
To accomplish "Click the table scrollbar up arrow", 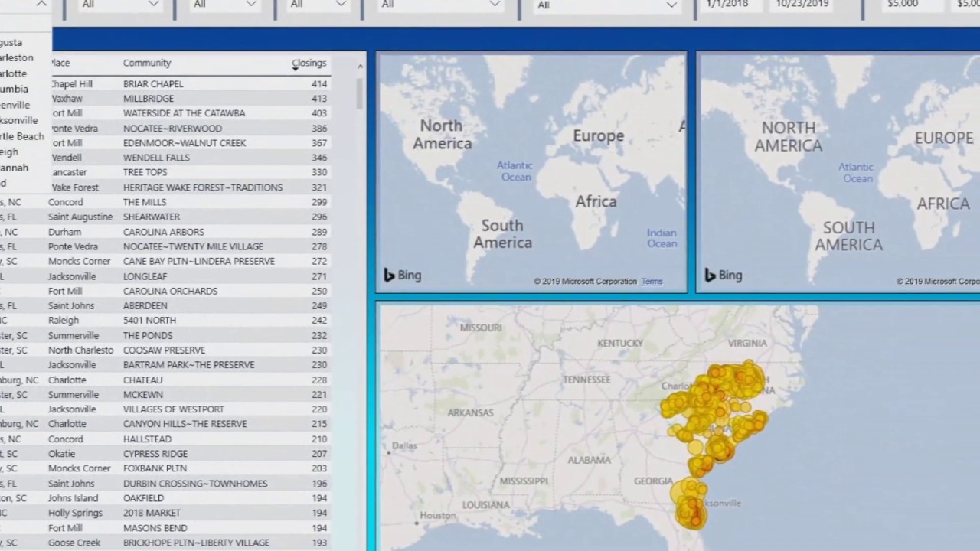I will (x=360, y=67).
